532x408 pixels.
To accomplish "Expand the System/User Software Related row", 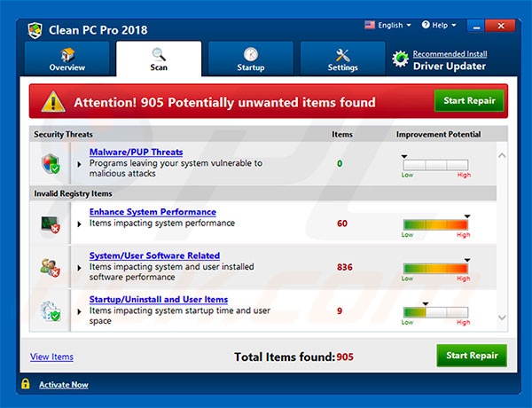I will 79,268.
